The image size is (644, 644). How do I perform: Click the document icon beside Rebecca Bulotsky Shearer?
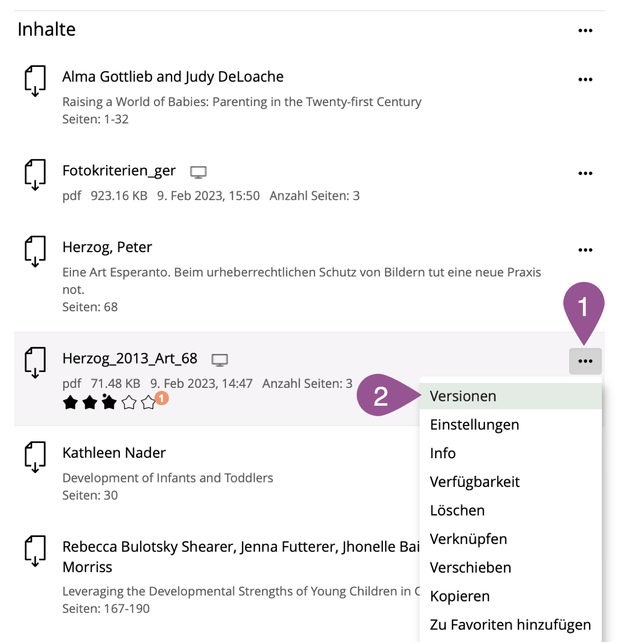click(x=35, y=550)
